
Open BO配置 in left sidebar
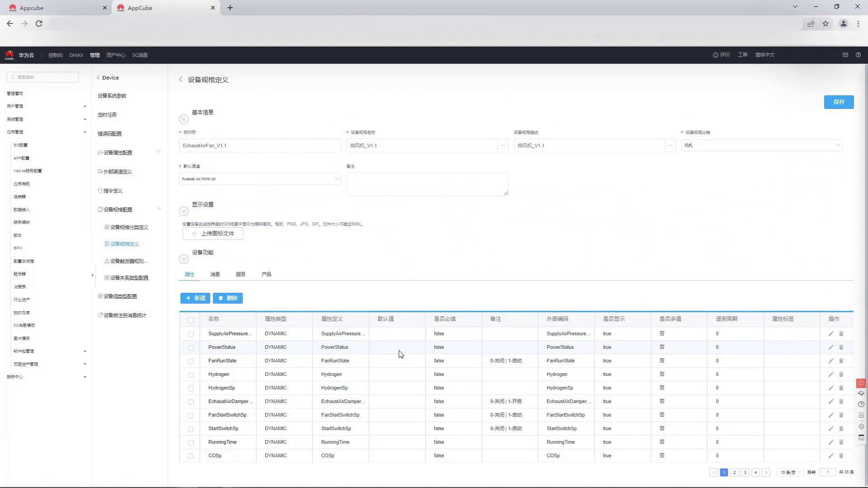coord(20,145)
